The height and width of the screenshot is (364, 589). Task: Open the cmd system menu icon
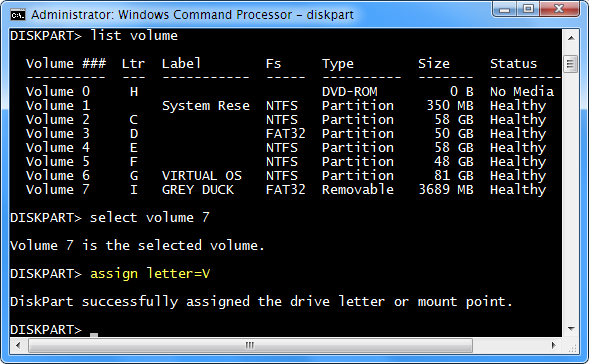(x=18, y=15)
